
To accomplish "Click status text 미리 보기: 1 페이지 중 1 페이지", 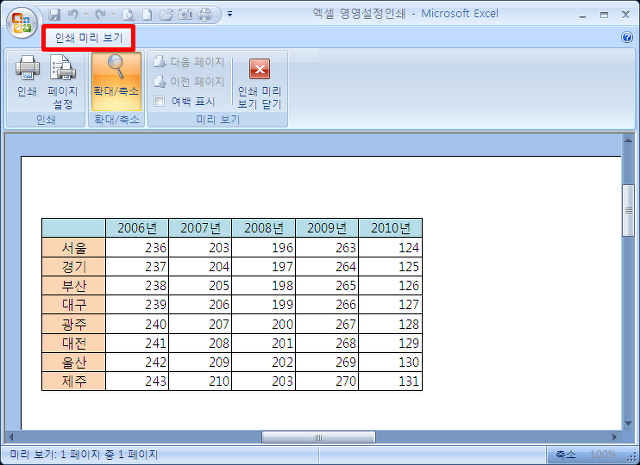I will point(84,454).
